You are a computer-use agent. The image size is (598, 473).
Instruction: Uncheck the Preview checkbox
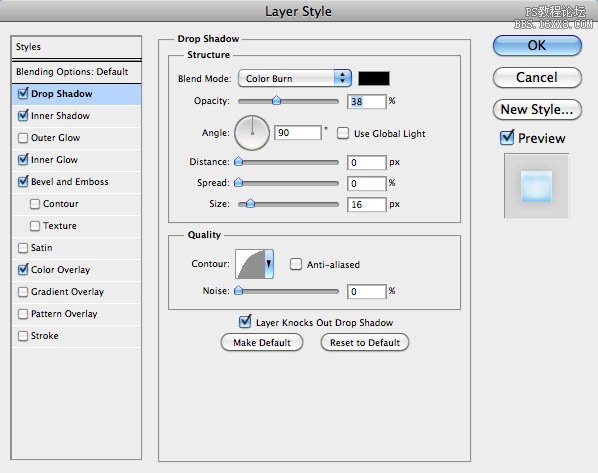coord(506,138)
